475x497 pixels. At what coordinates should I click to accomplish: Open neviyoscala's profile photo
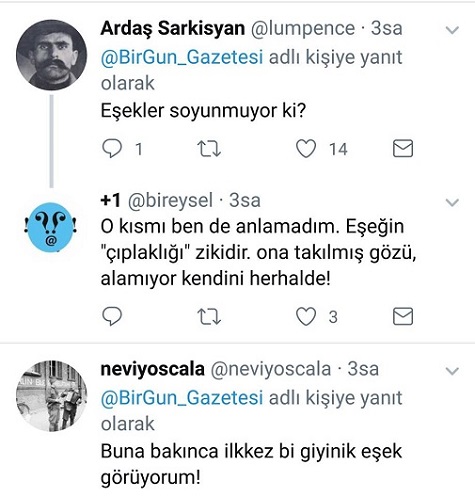pos(51,396)
